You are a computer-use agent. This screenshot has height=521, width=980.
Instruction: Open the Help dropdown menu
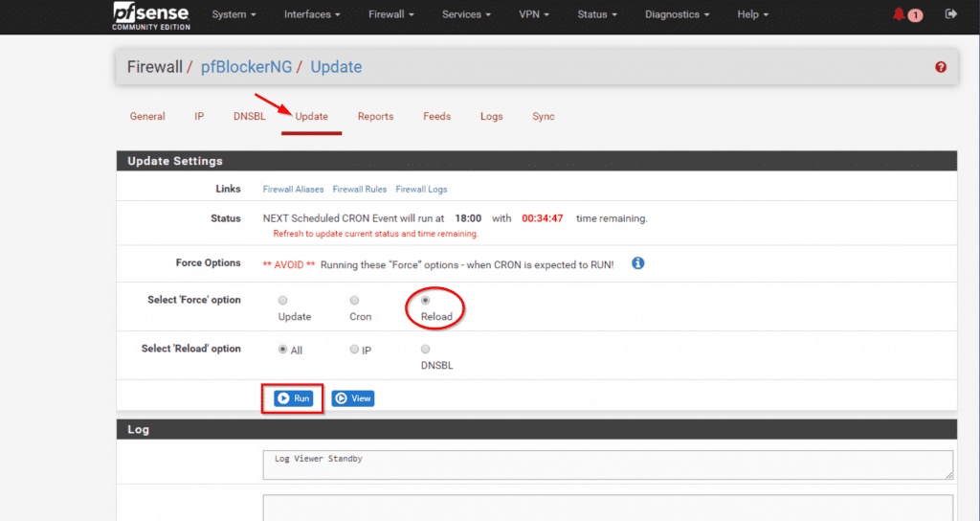click(x=752, y=14)
